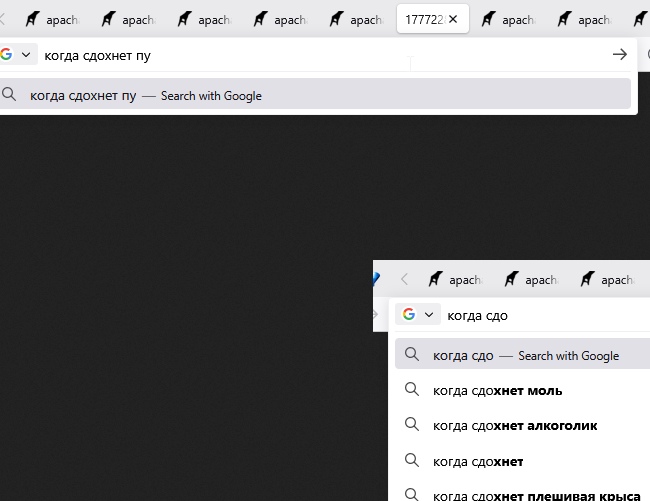This screenshot has height=501, width=650.
Task: Click the top address bar text 'когда сдохнет пу'
Action: [97, 55]
